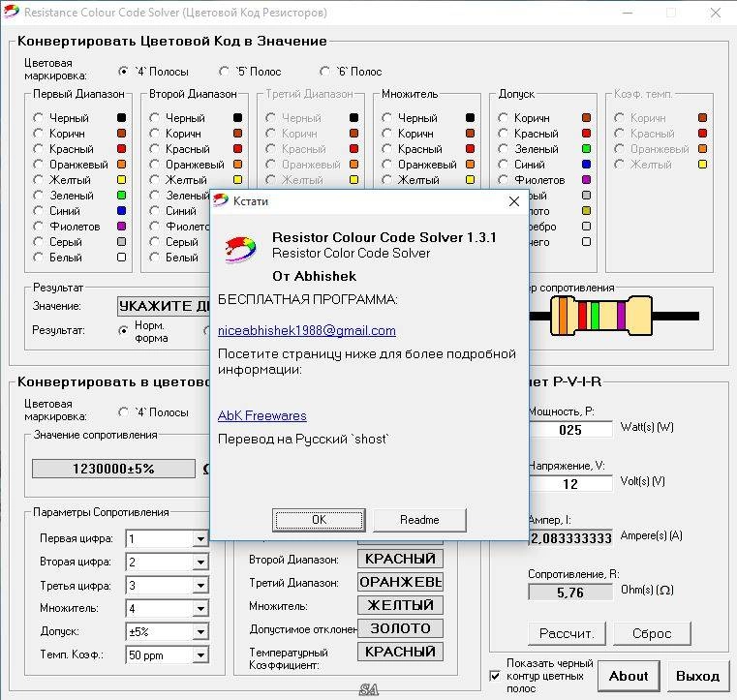Image resolution: width=737 pixels, height=700 pixels.
Task: Open Readme from the about dialog
Action: [419, 520]
